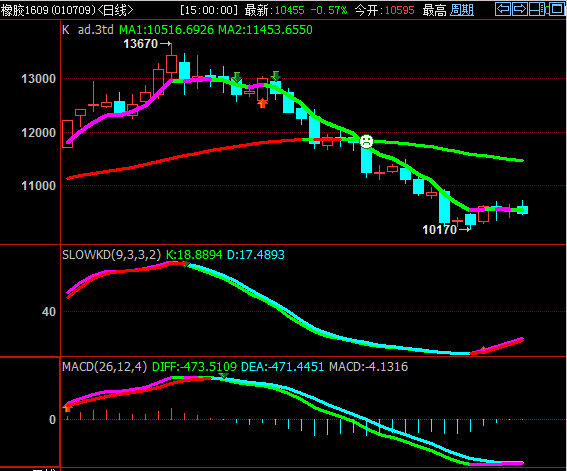Click the second green down arrow sell signal
This screenshot has height=471, width=567.
276,76
